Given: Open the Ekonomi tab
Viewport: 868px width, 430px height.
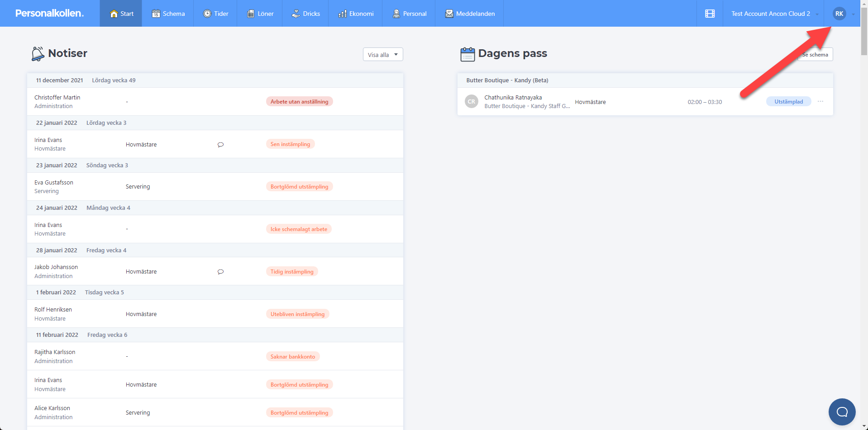Looking at the screenshot, I should click(x=356, y=14).
